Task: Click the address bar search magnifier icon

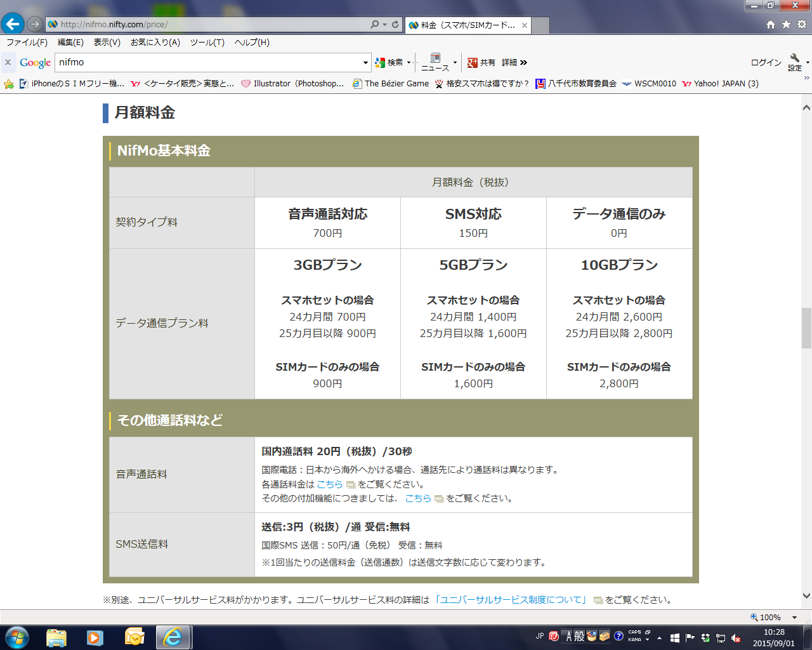Action: click(375, 24)
